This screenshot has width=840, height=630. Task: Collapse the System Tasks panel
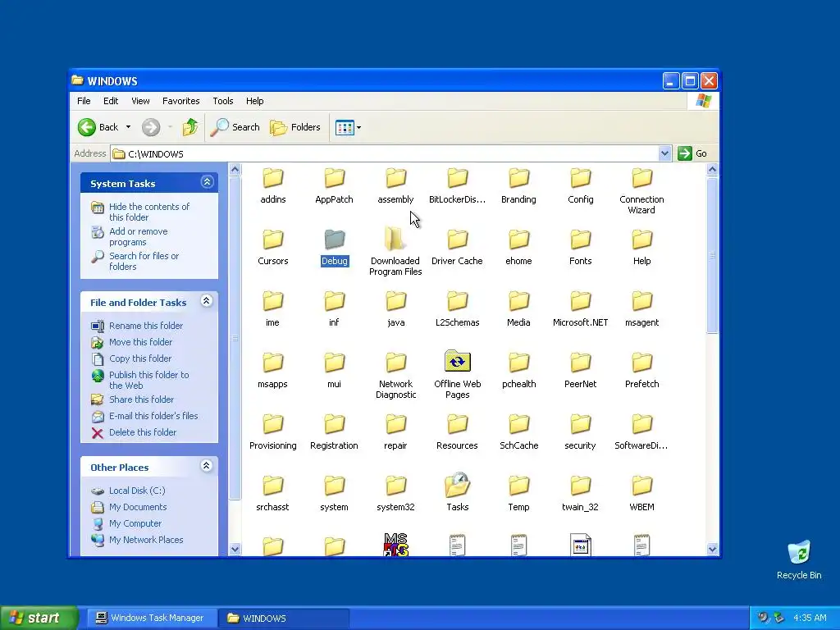(207, 182)
